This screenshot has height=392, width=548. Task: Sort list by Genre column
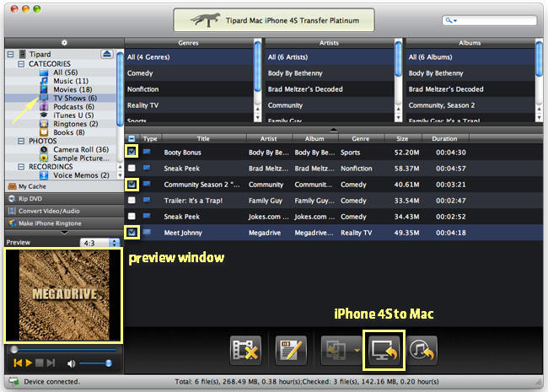pos(361,139)
